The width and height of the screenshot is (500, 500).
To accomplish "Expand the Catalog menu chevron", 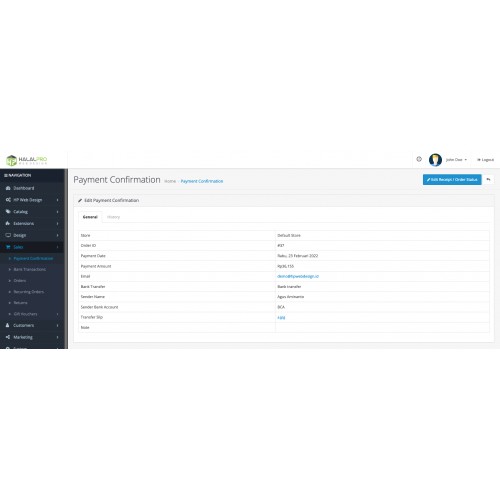I will coord(58,212).
